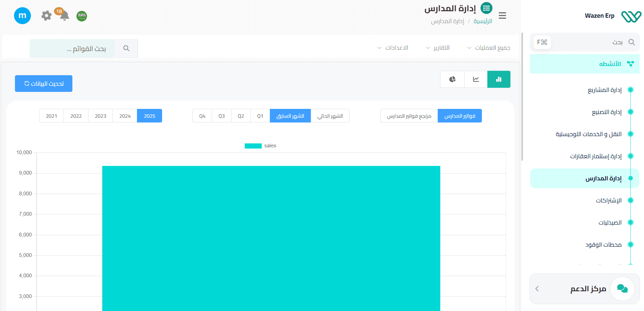
Task: Toggle to الشهر الحالي period
Action: (x=330, y=116)
